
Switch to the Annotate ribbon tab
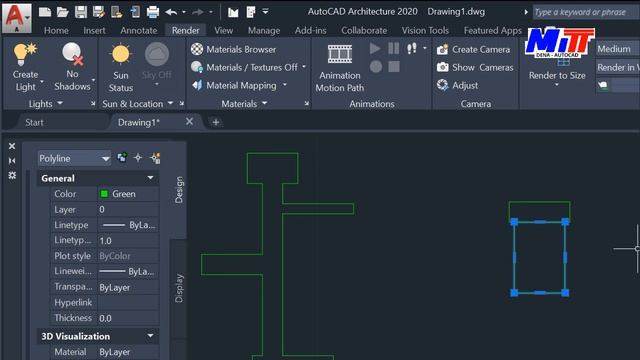[x=139, y=30]
